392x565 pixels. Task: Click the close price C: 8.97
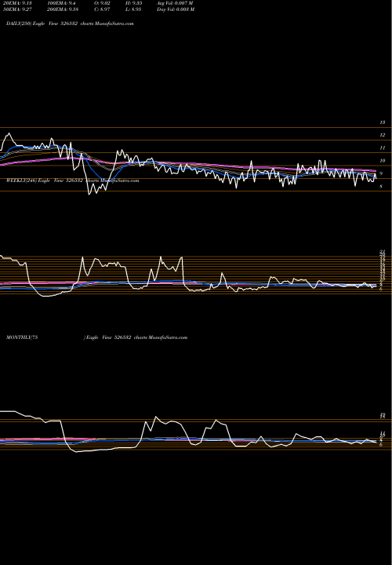(x=102, y=9)
